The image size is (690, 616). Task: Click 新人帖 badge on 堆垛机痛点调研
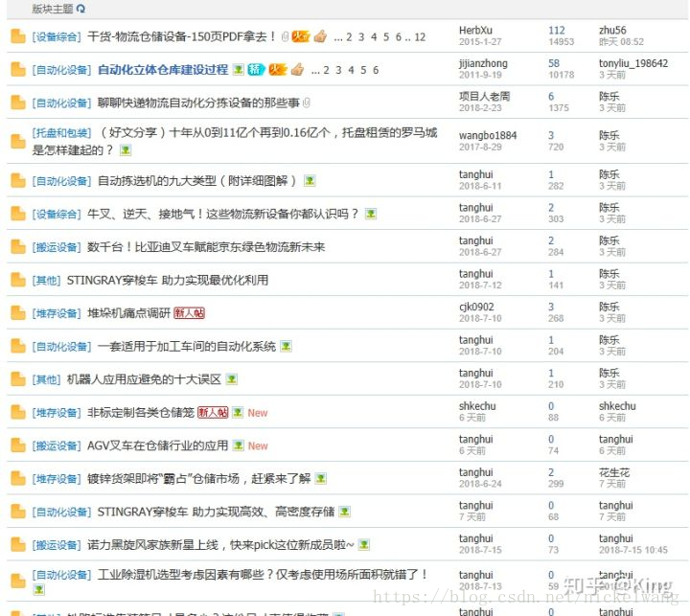[x=189, y=313]
